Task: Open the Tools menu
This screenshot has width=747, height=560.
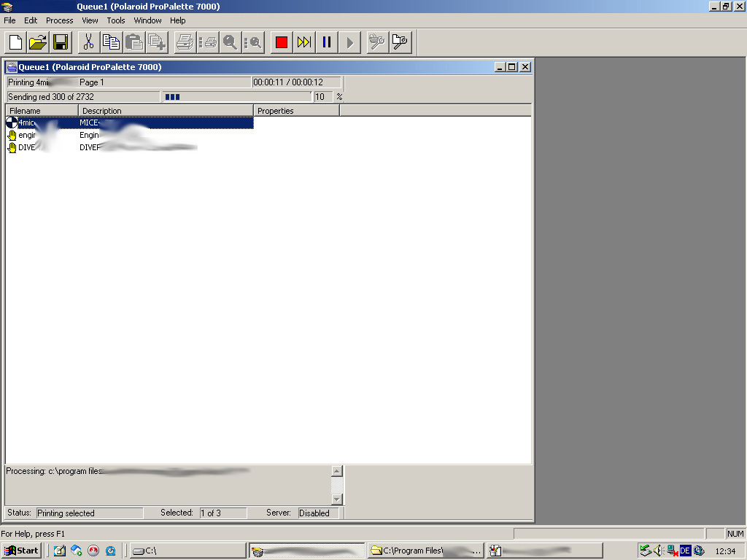Action: click(x=116, y=20)
